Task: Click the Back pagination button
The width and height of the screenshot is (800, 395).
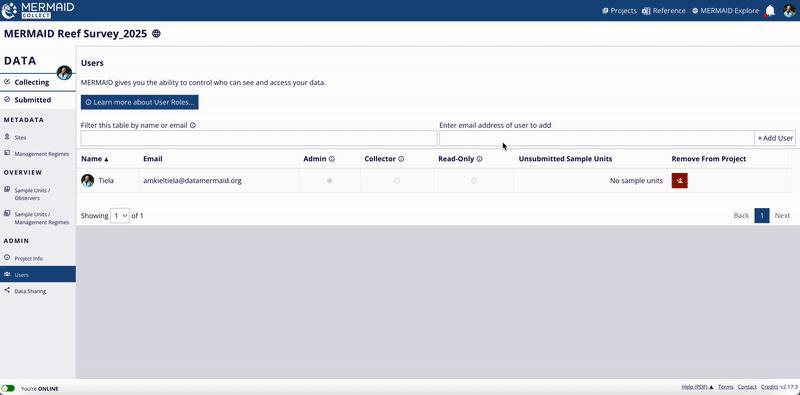Action: [x=741, y=215]
